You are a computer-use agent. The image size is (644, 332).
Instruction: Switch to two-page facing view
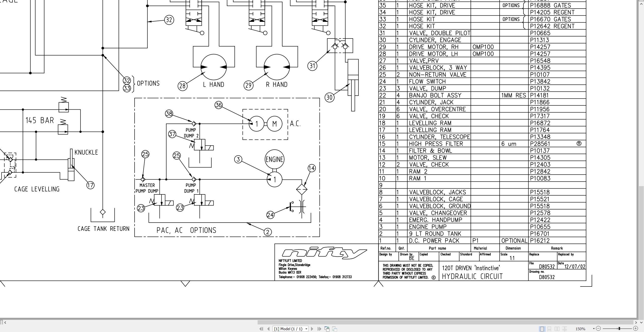point(557,329)
